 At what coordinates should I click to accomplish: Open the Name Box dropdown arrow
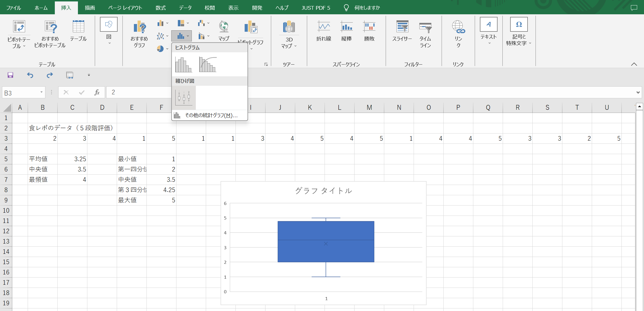41,92
